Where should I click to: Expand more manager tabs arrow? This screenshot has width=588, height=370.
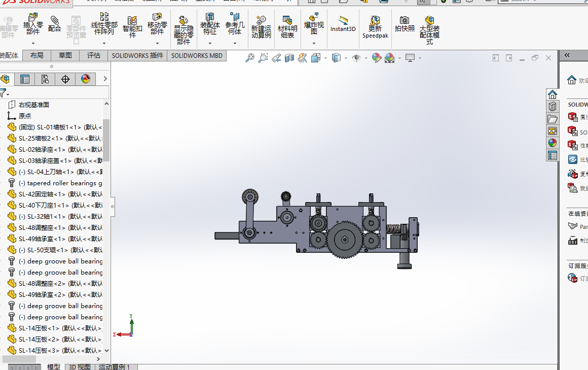pos(105,79)
